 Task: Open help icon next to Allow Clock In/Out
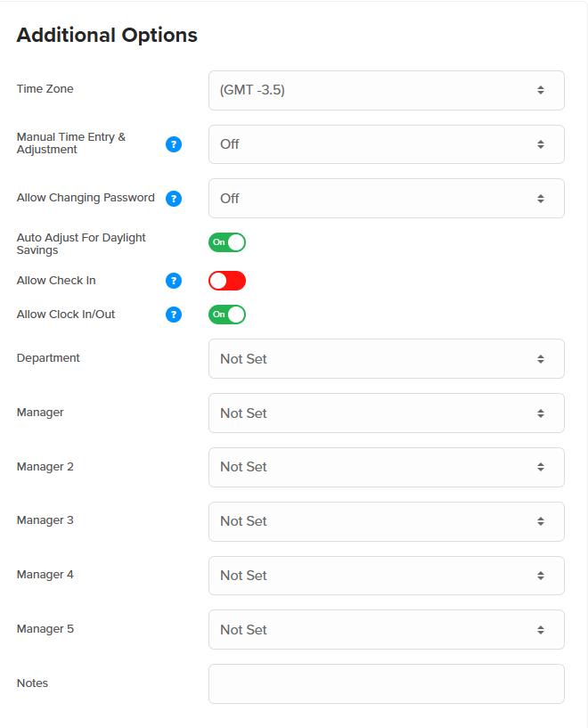tap(174, 315)
